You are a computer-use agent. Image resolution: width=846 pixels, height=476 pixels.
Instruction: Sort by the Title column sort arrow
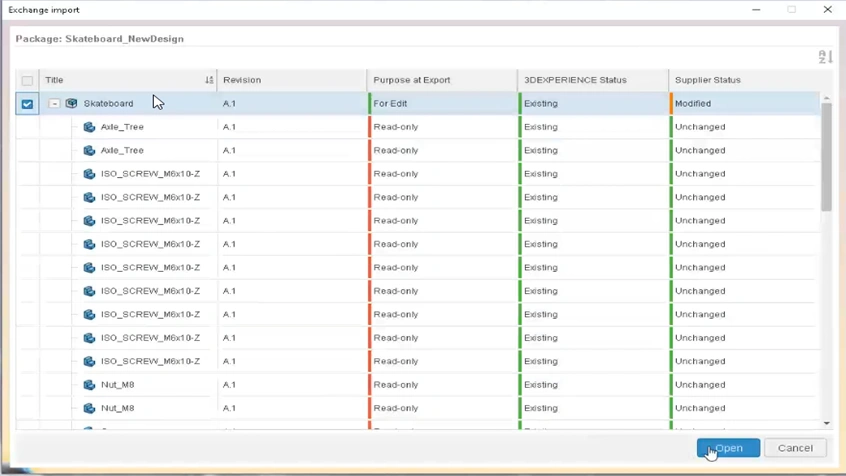209,80
